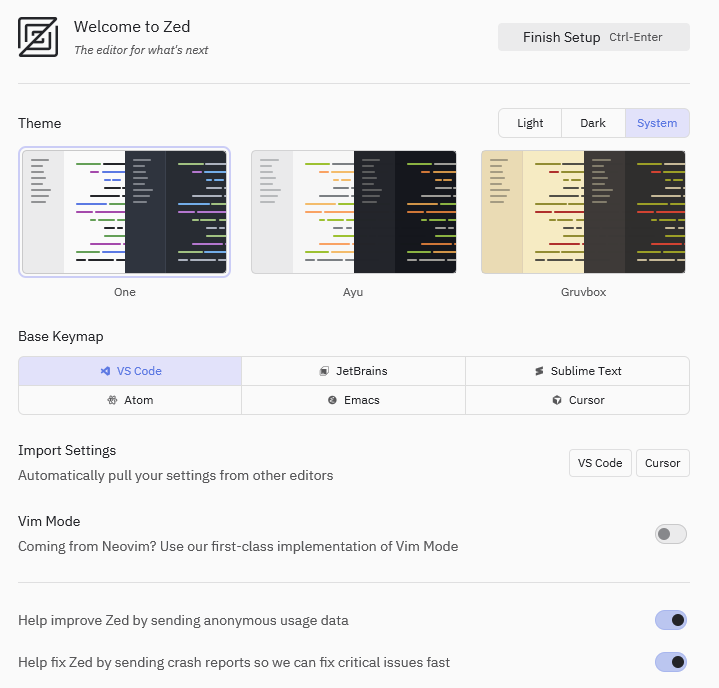This screenshot has width=719, height=688.
Task: Switch to Dark theme mode
Action: click(x=592, y=123)
